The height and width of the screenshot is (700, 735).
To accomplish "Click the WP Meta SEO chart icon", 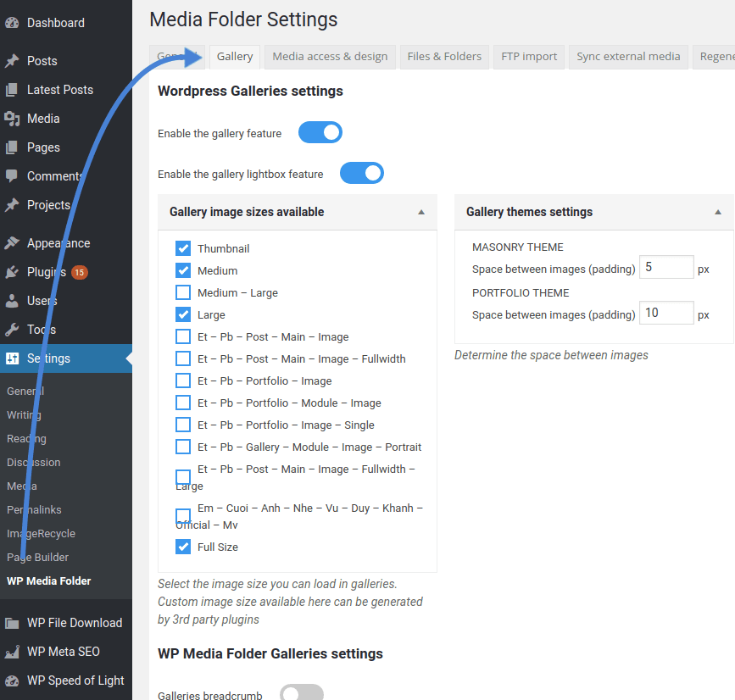I will tap(12, 652).
